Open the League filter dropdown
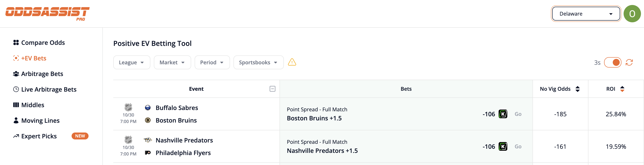Viewport: 644px width, 165px height. 131,62
